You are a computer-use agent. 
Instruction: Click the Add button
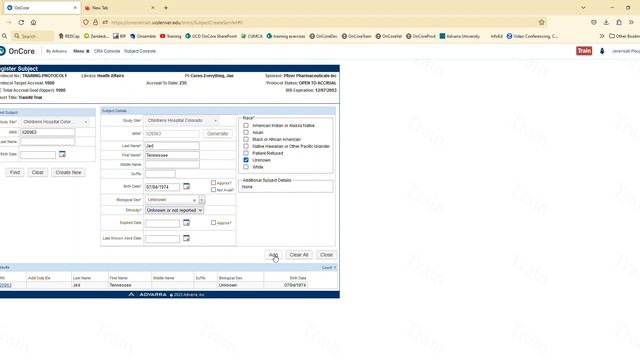click(273, 255)
